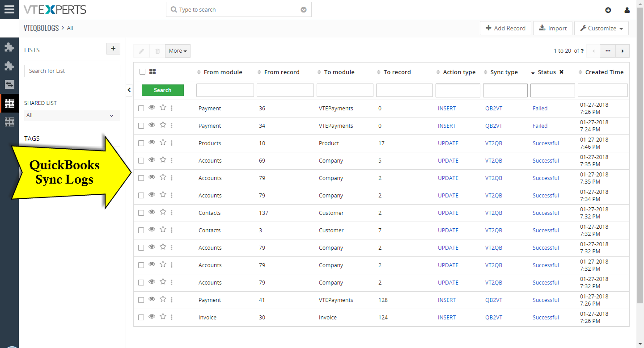This screenshot has width=644, height=348.
Task: Sort by Status column header
Action: [x=547, y=72]
